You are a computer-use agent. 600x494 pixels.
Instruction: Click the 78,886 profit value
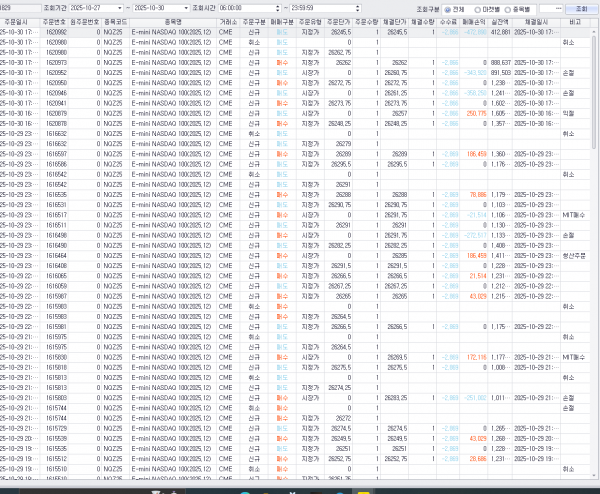478,195
